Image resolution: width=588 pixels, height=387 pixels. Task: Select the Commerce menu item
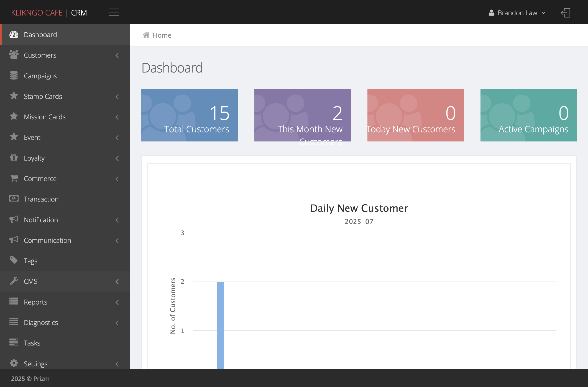[65, 179]
